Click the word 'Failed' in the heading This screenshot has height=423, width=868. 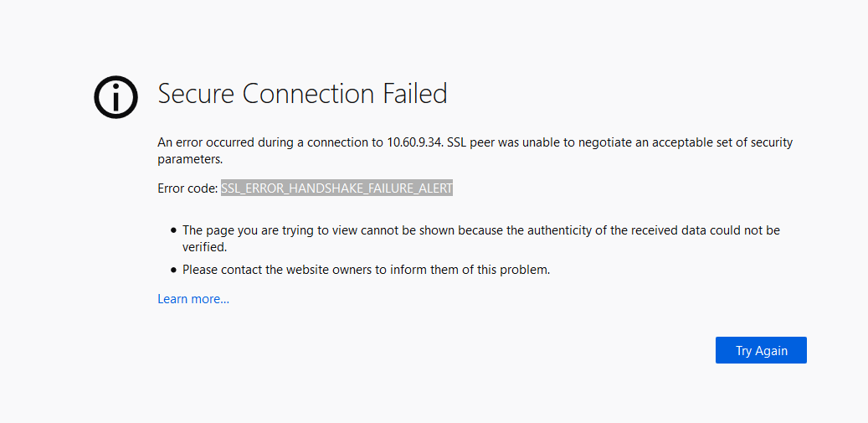414,94
